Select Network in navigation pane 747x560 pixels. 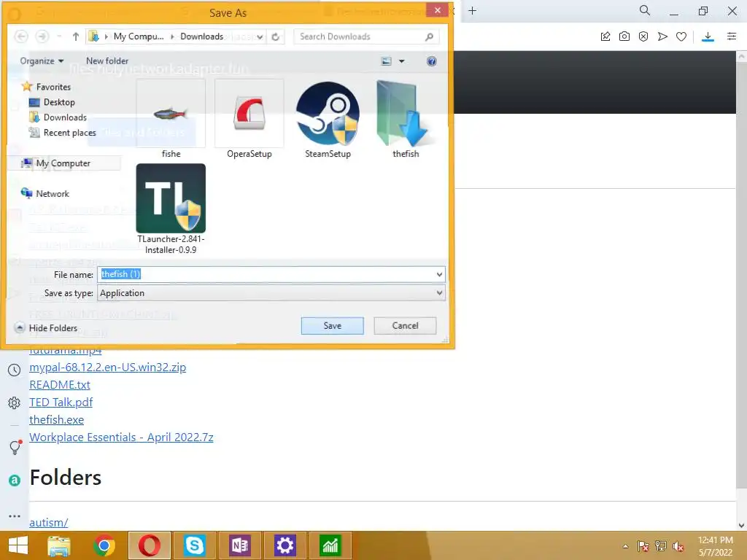[45, 194]
